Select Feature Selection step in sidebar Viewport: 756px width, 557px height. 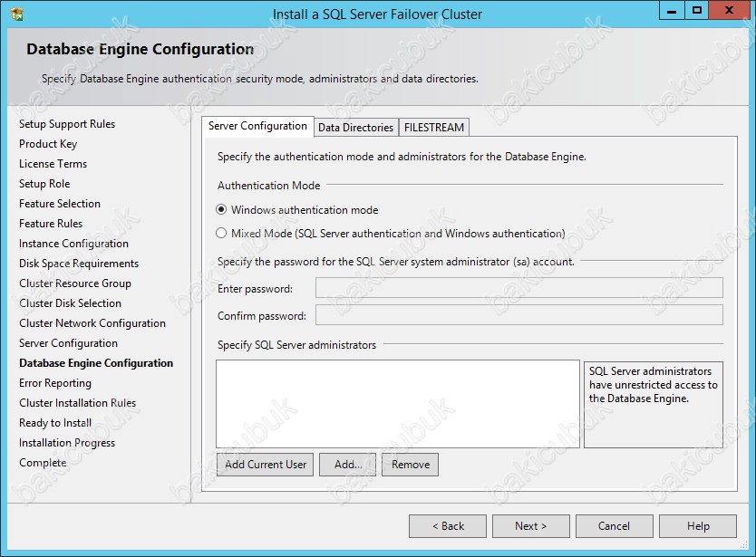(x=60, y=204)
